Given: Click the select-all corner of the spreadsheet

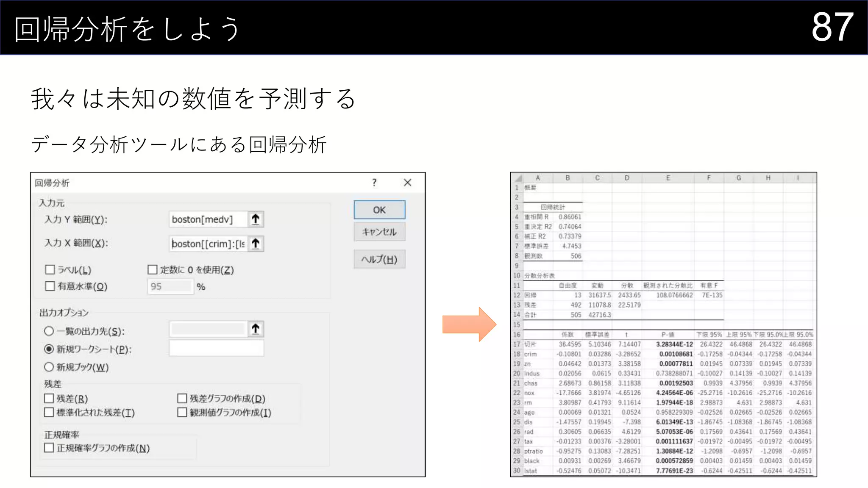Looking at the screenshot, I should tap(517, 178).
